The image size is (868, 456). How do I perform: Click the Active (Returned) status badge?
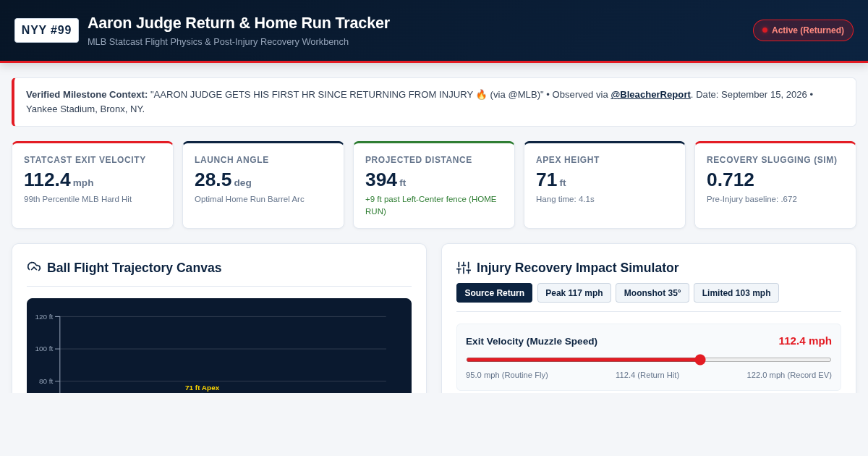[x=803, y=30]
